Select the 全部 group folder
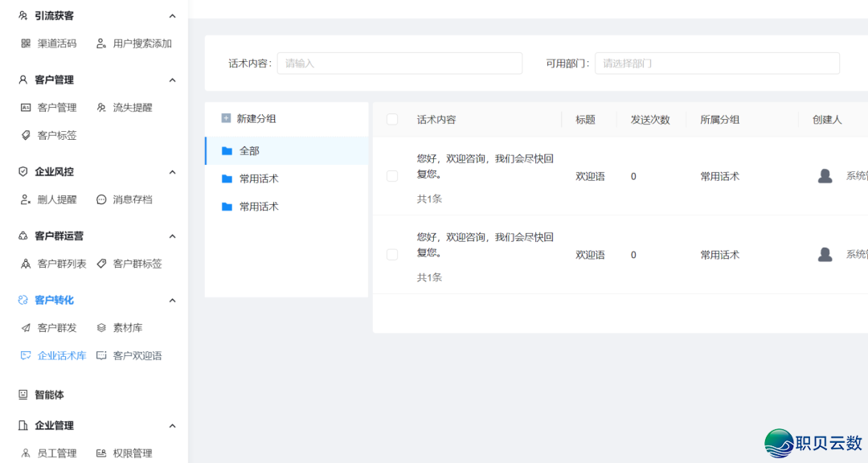This screenshot has height=463, width=868. tap(249, 151)
